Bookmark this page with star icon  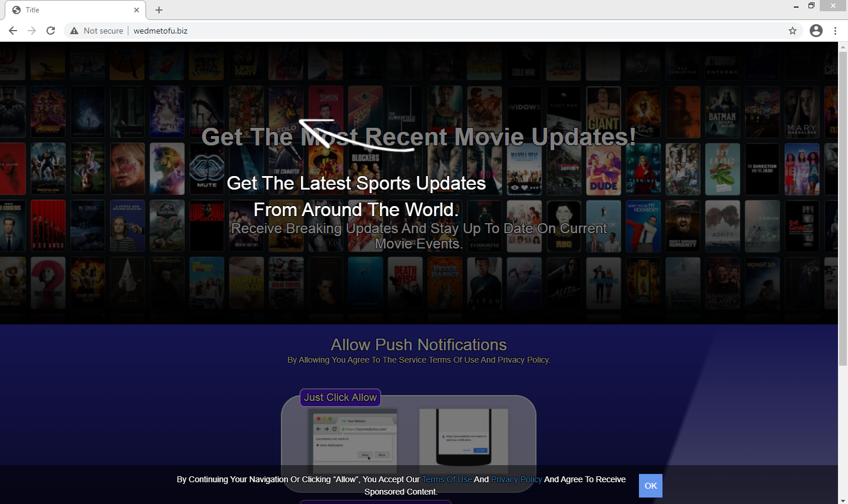pyautogui.click(x=793, y=31)
